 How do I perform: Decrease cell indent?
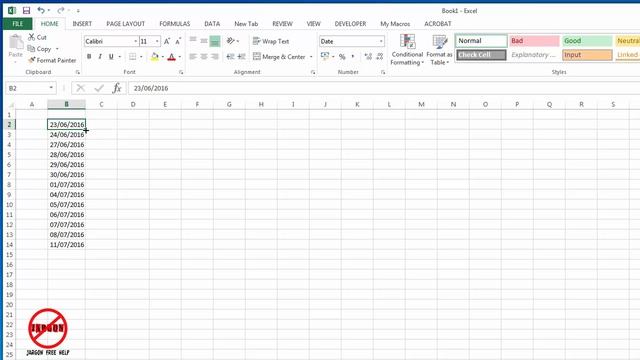tap(231, 56)
